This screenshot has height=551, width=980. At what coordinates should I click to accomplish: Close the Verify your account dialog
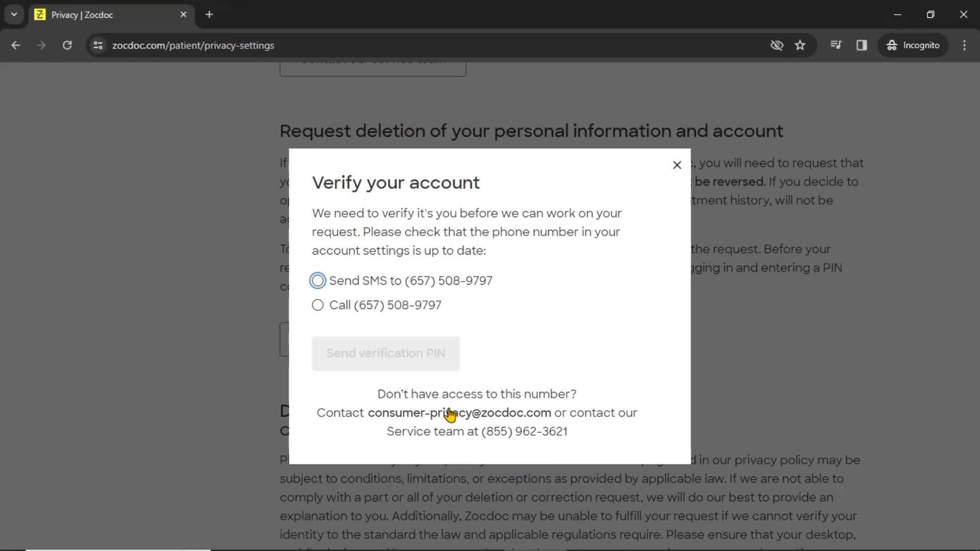[x=676, y=165]
